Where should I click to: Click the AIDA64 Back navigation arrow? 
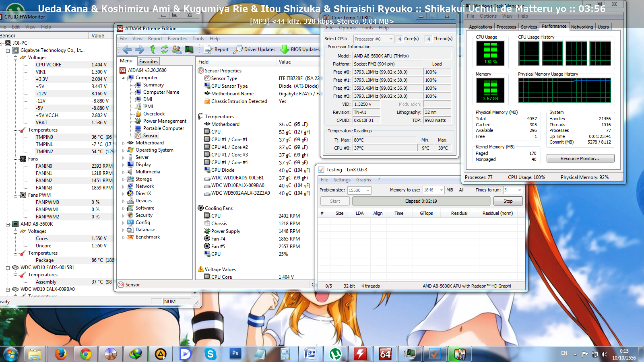127,49
